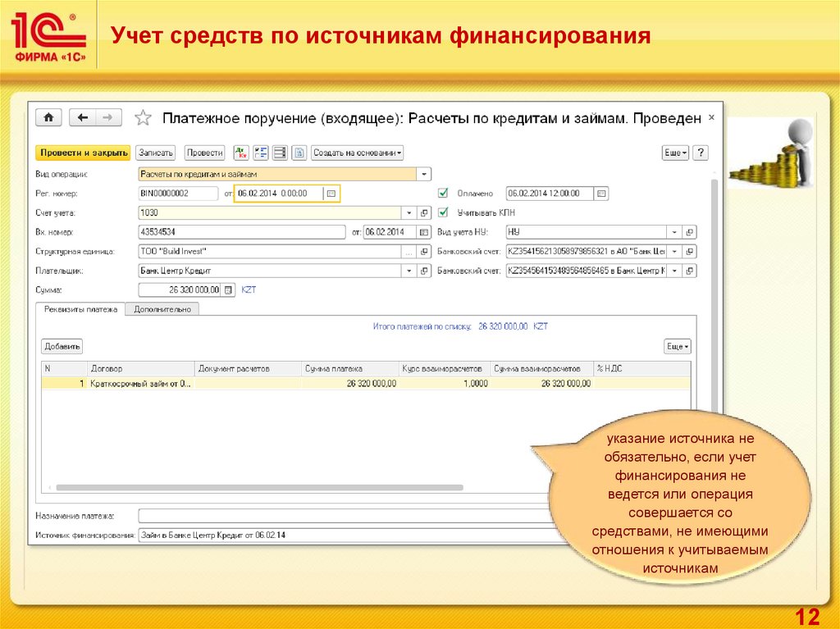Click the Записать button
The width and height of the screenshot is (840, 629).
click(156, 153)
